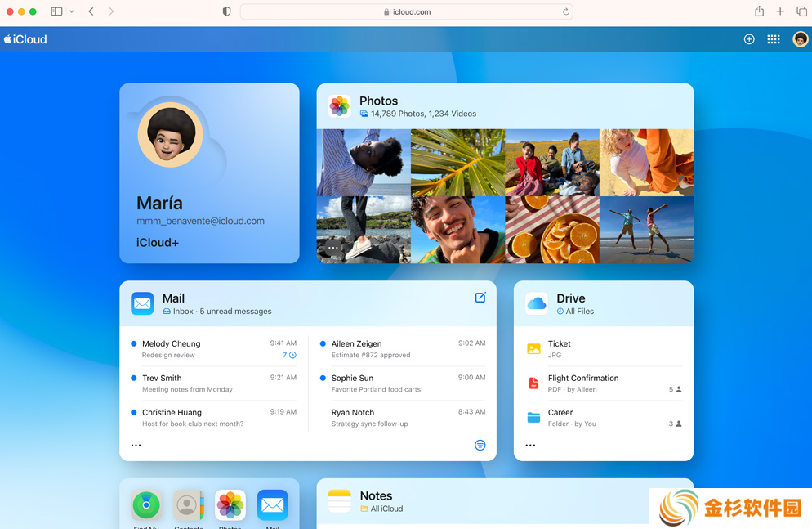Screen dimensions: 812x529
Task: Open the app launcher grid in iCloud header
Action: pyautogui.click(x=773, y=39)
